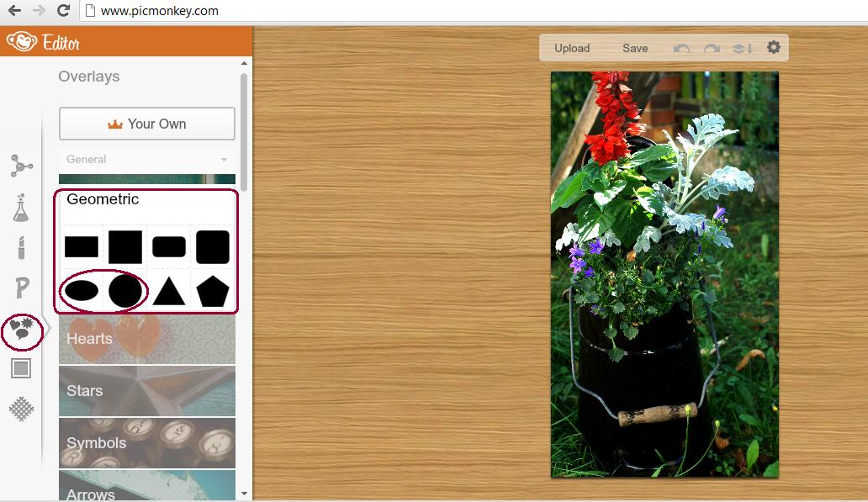Screen dimensions: 868x502
Task: Click the Save button
Action: pos(635,48)
